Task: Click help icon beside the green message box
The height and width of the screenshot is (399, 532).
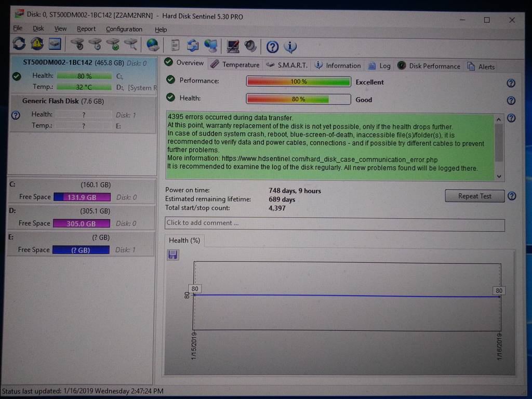Action: pos(511,118)
